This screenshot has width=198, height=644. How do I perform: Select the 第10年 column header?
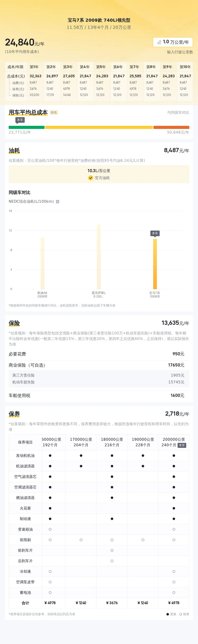tap(185, 67)
